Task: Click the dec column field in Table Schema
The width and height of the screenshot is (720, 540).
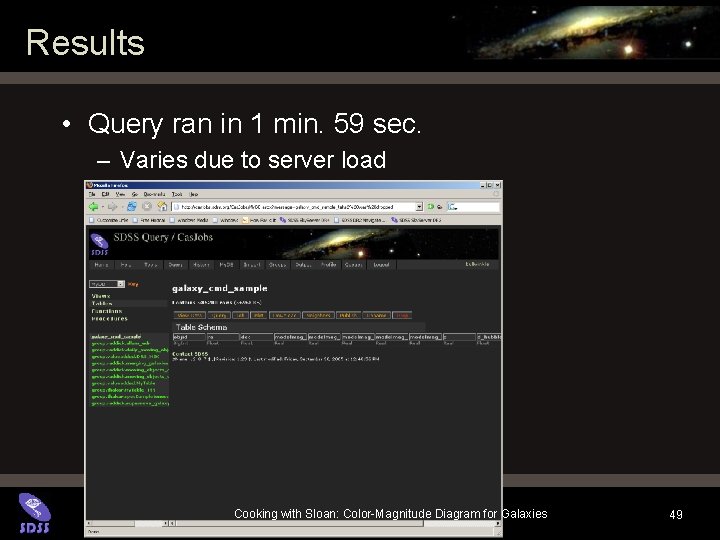Action: click(257, 337)
